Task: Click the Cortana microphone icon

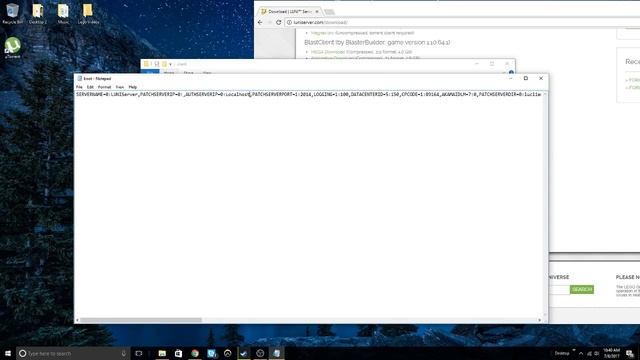Action: coord(124,353)
